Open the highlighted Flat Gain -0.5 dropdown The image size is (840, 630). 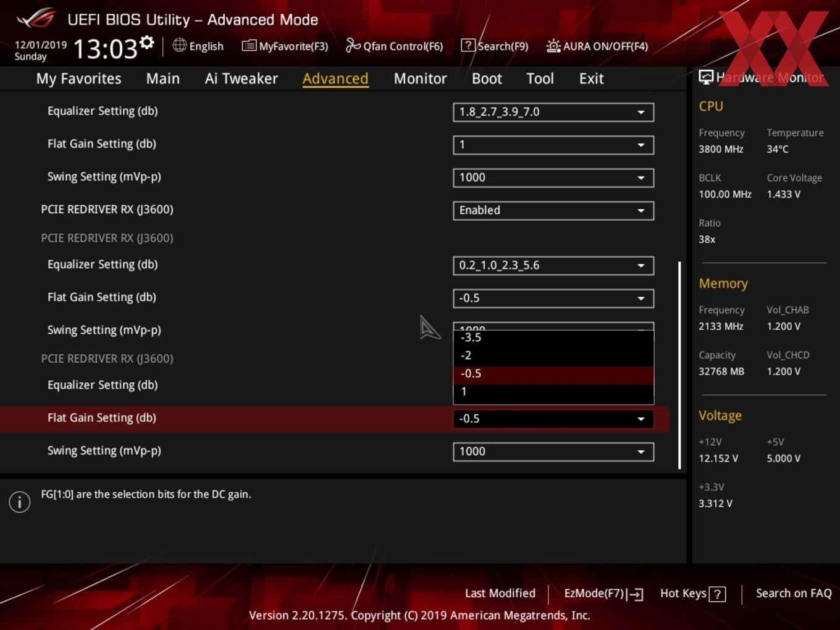click(553, 419)
